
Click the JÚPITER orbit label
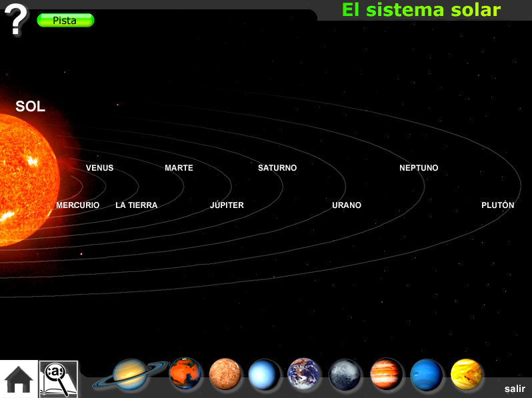[x=227, y=205]
